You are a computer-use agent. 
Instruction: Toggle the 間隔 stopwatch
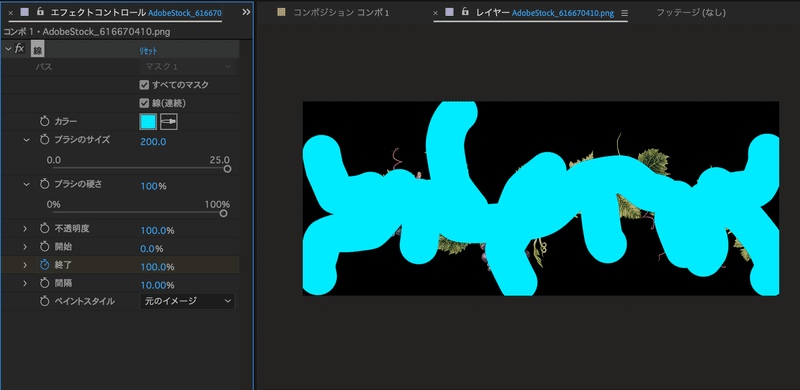pos(44,283)
